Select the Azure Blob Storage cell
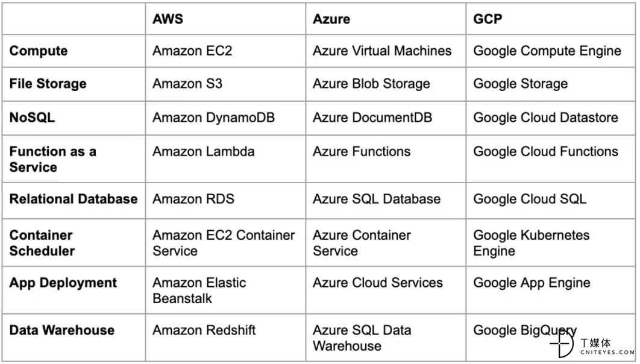Viewport: 640px width, 364px height. pos(386,84)
